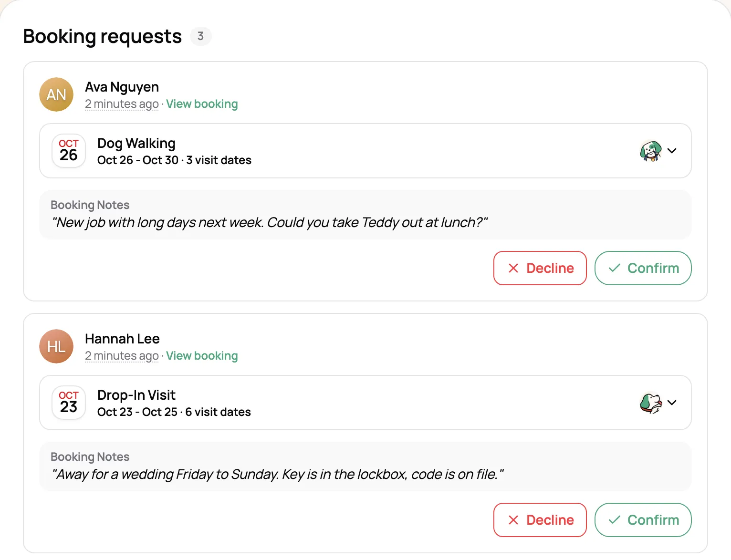
Task: Click the timestamp under Hannah Lee's name
Action: 122,356
